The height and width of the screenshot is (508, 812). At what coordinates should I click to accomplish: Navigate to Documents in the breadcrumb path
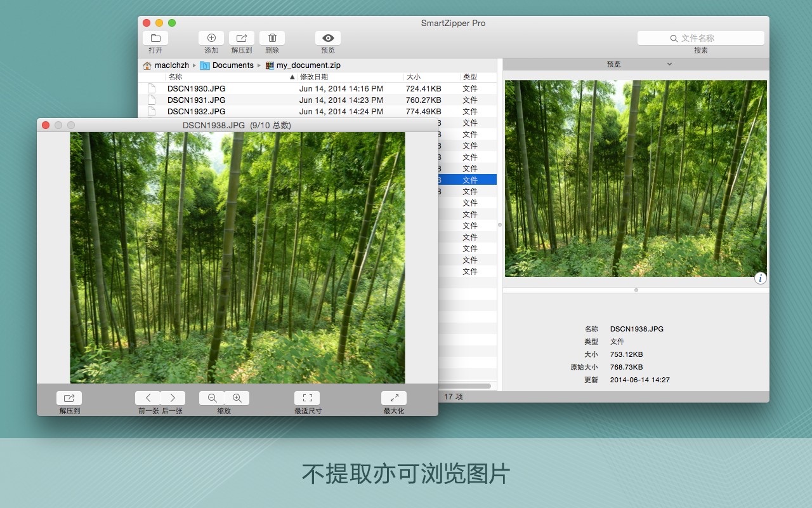[232, 65]
